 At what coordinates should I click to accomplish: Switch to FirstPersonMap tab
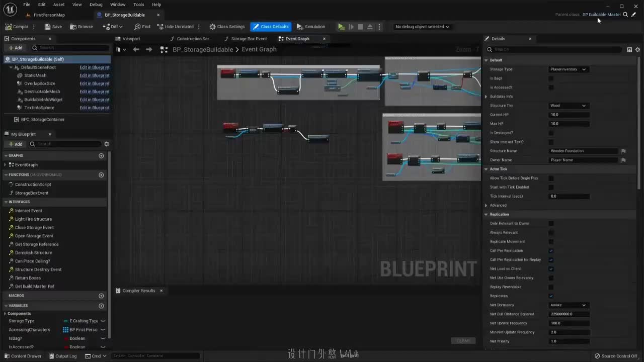49,15
